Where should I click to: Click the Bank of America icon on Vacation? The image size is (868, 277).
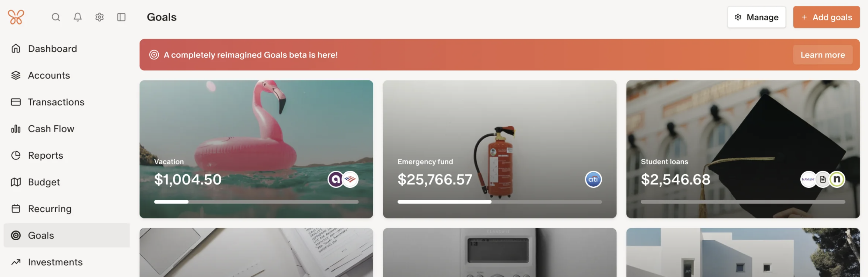coord(350,179)
